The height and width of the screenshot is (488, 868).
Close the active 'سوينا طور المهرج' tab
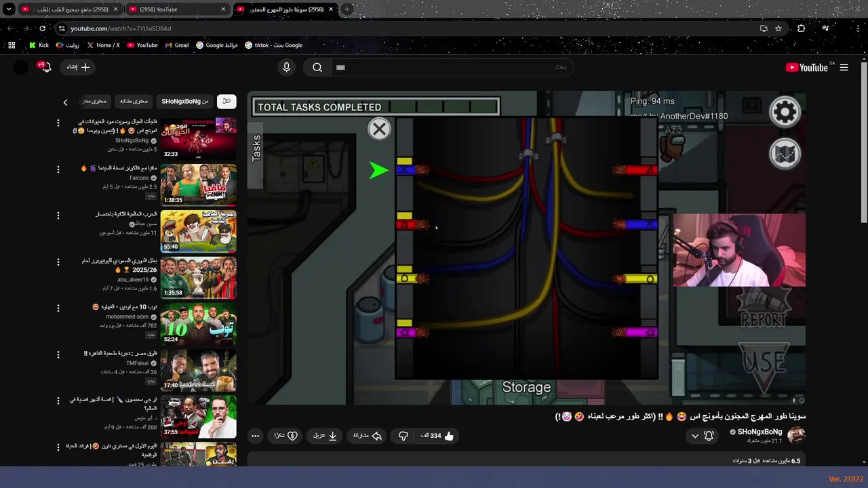pos(331,9)
